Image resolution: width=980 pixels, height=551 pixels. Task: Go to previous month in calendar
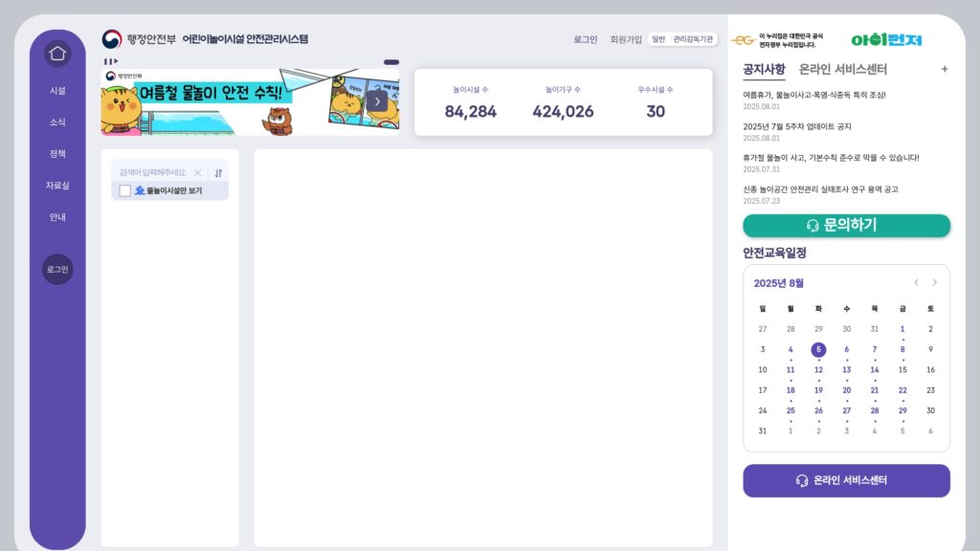click(916, 282)
